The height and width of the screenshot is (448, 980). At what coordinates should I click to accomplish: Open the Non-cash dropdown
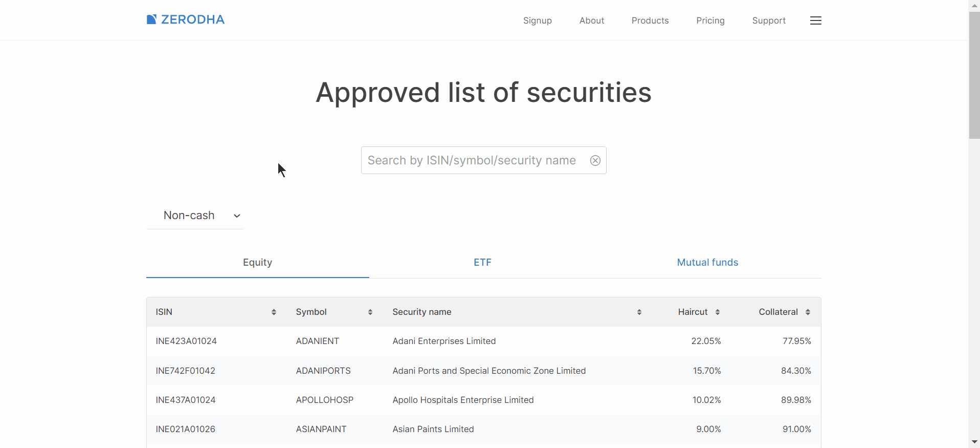195,216
